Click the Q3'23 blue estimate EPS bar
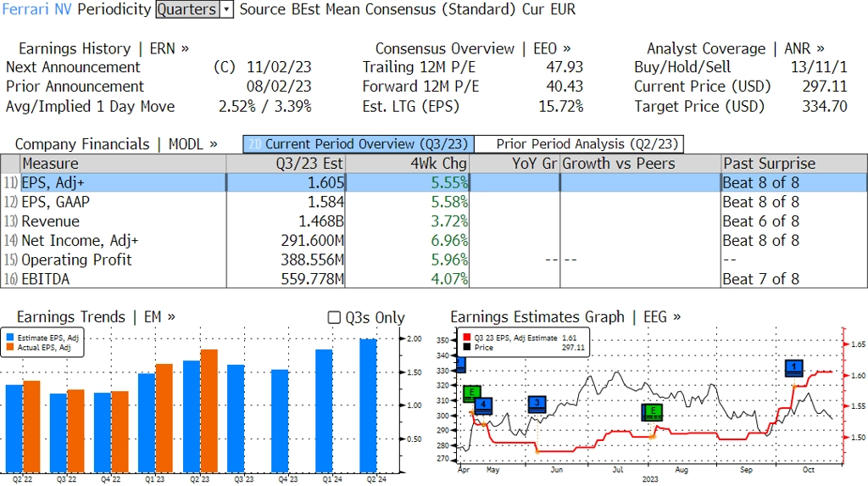Screen dimensions: 868x486 [236, 418]
